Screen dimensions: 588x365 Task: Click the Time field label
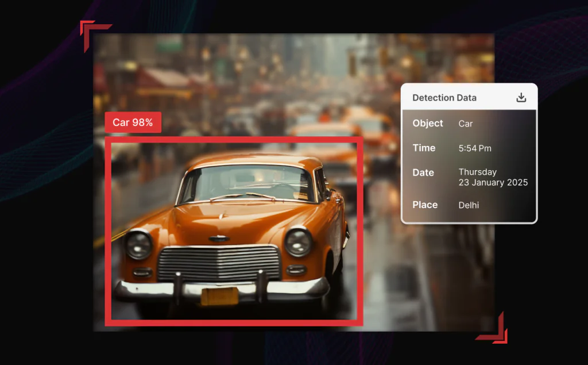(424, 148)
